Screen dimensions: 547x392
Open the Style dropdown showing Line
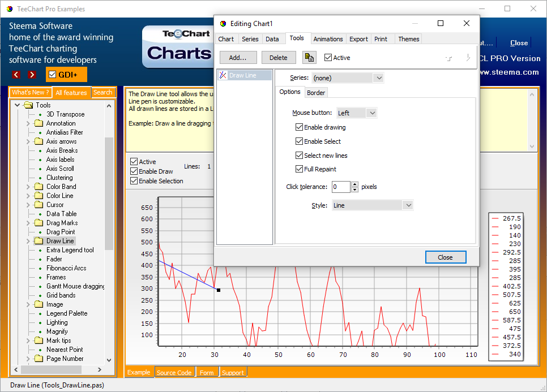(372, 205)
